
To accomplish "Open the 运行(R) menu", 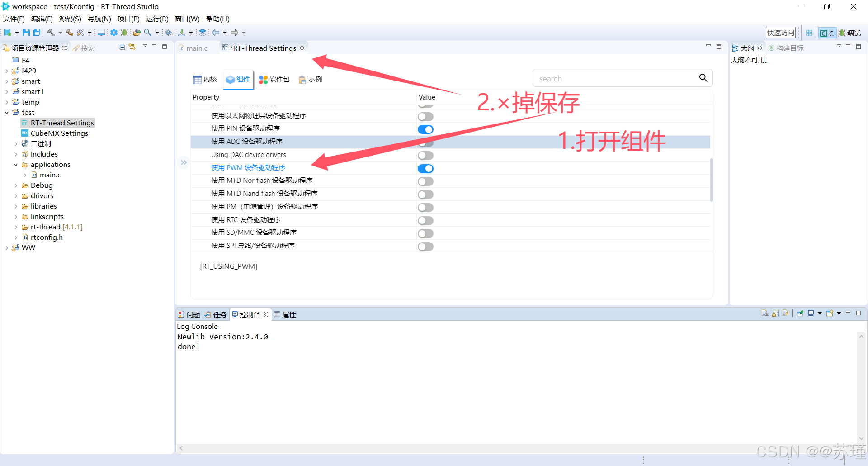I will (x=157, y=19).
